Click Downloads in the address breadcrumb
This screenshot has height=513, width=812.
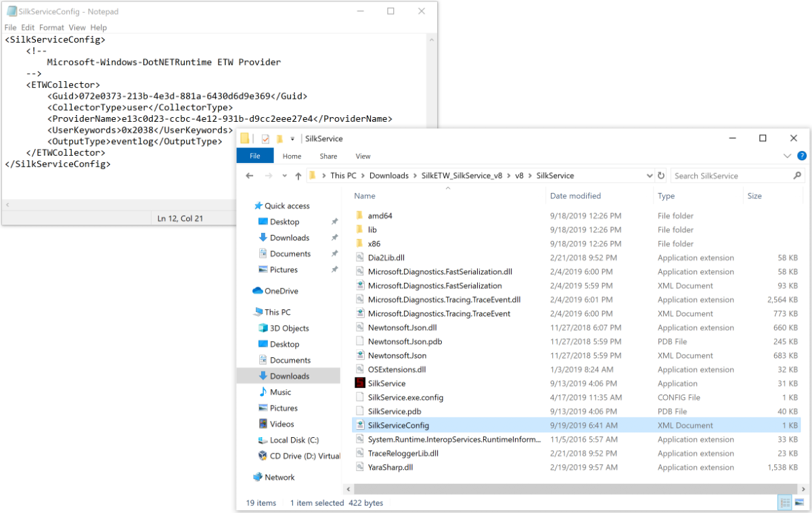tap(389, 175)
